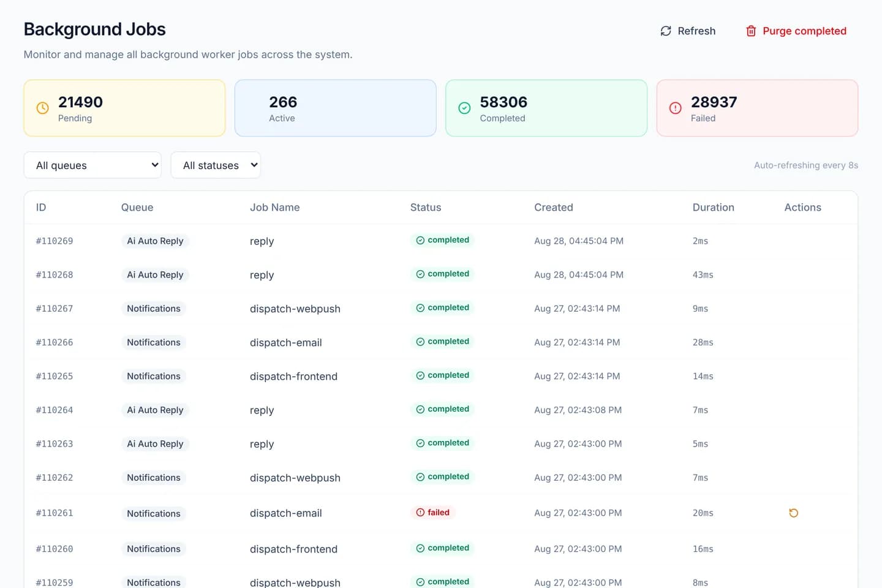
Task: Click the completed status badge for job #110269
Action: (x=442, y=240)
